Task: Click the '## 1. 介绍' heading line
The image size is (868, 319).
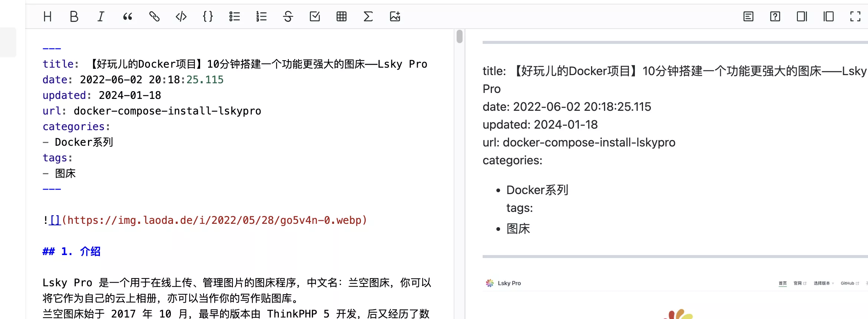Action: tap(72, 251)
